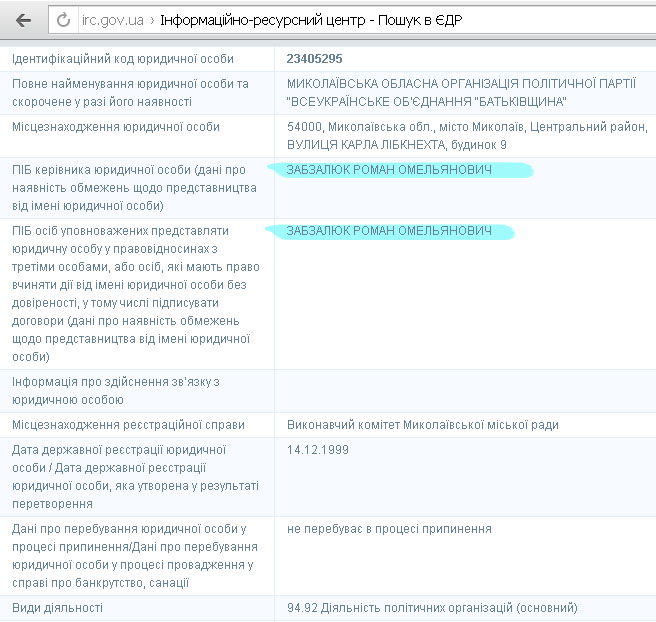Click the '94.92 Діяльність політичних організацій' activity entry

431,608
